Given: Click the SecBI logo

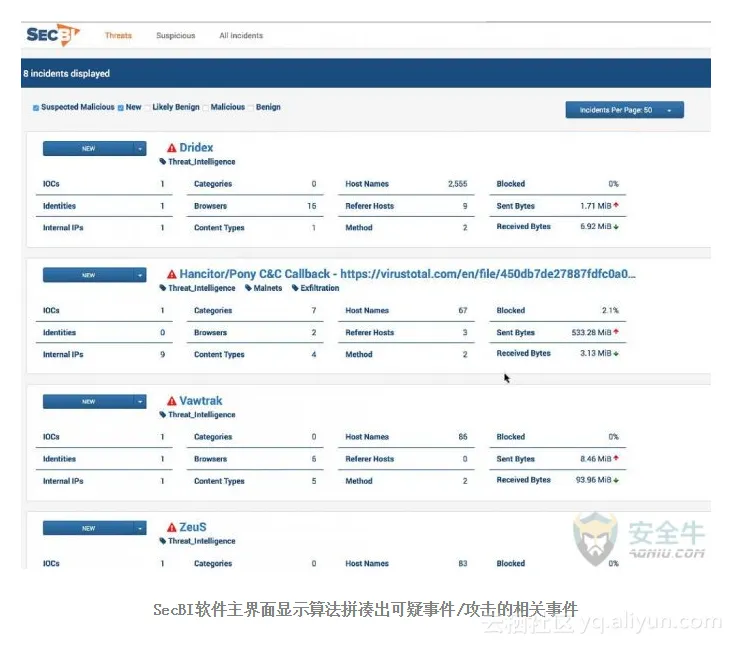Looking at the screenshot, I should pos(52,35).
